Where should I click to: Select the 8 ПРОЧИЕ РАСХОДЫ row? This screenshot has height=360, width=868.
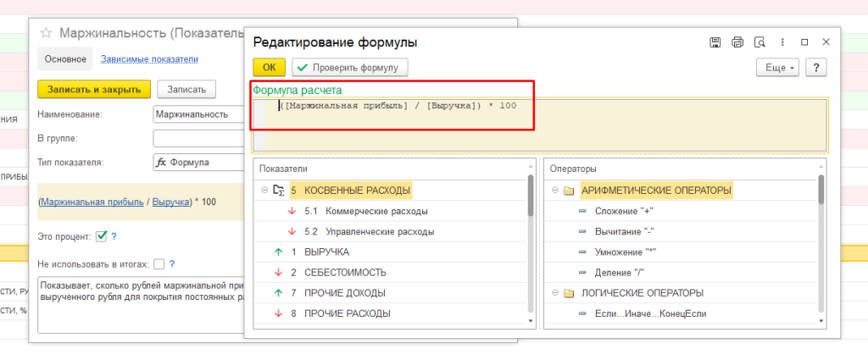click(390, 313)
